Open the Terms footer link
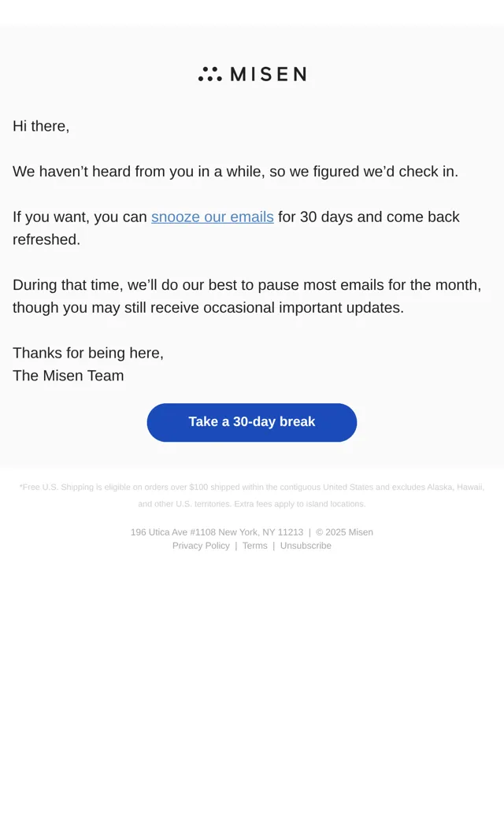The image size is (504, 819). click(x=255, y=545)
